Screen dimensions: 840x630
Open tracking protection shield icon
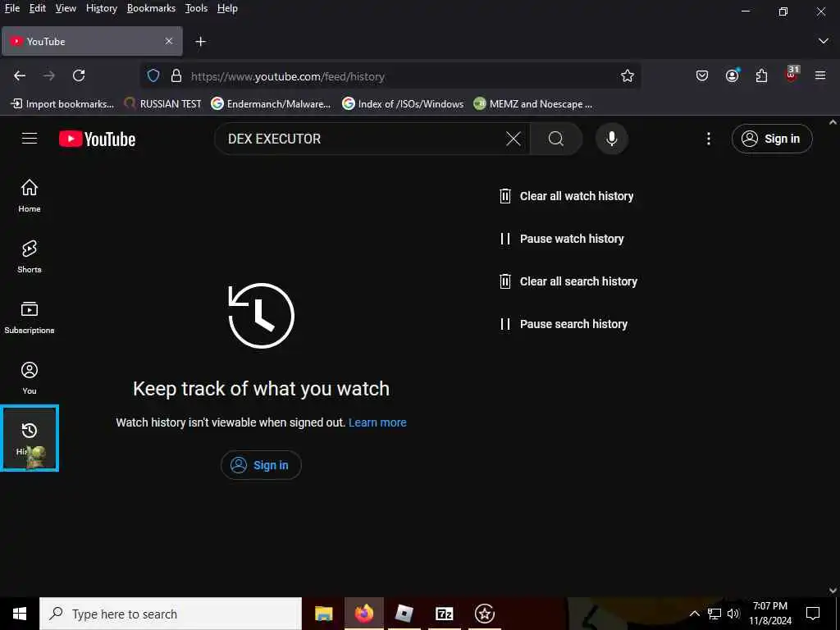pyautogui.click(x=153, y=75)
